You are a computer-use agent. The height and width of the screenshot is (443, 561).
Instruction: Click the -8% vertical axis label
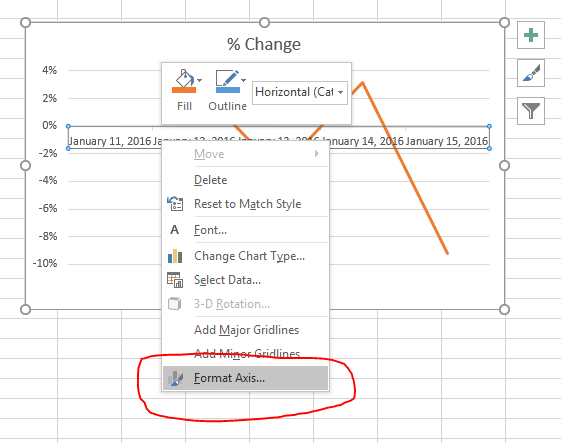(48, 236)
